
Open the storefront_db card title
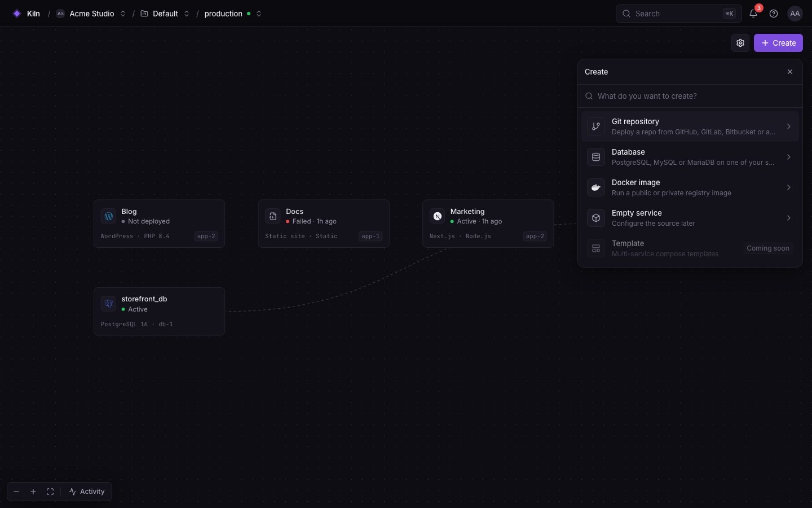(144, 299)
